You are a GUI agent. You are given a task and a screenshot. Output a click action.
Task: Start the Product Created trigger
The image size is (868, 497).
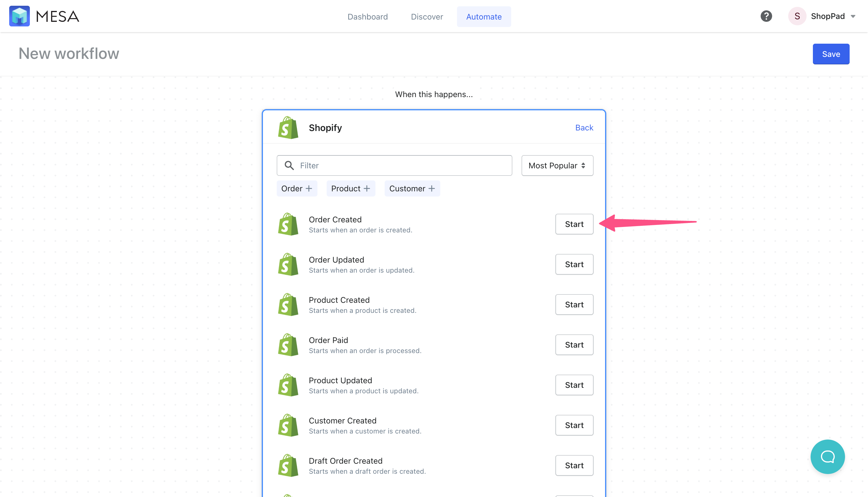(x=574, y=305)
